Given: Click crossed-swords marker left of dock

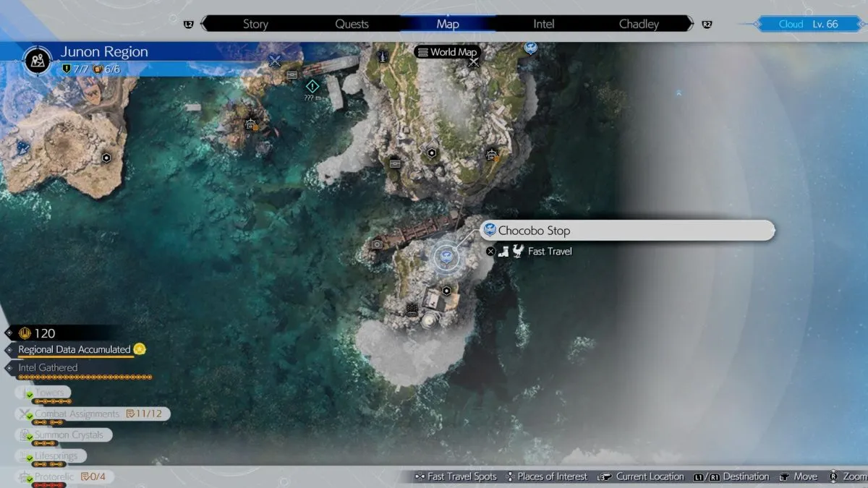Looking at the screenshot, I should (x=274, y=61).
